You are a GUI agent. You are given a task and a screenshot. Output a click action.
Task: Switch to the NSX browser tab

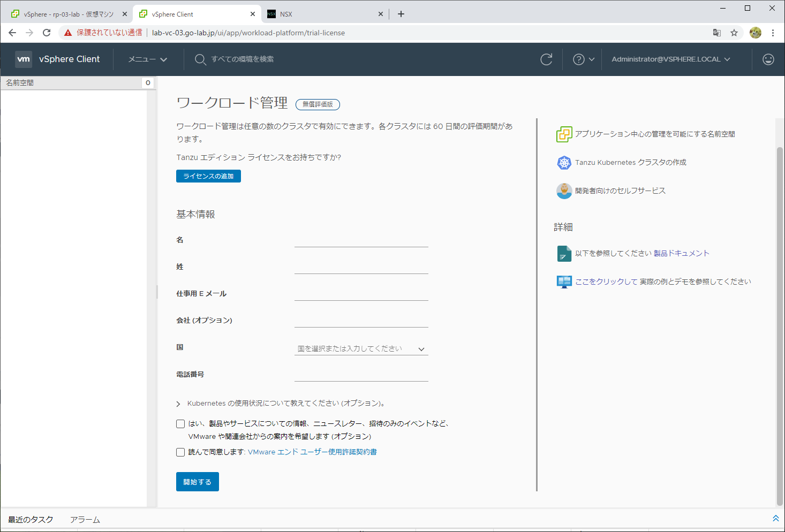click(x=326, y=14)
